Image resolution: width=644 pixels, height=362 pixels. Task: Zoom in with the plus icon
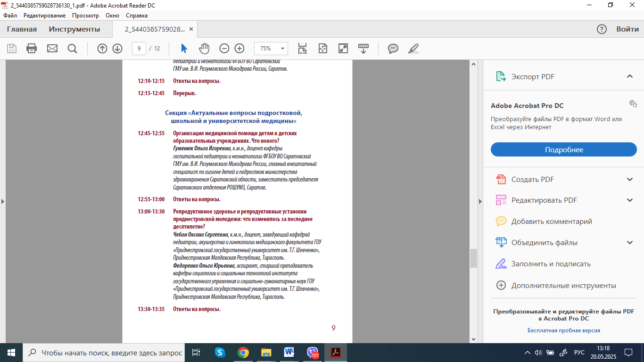coord(239,49)
